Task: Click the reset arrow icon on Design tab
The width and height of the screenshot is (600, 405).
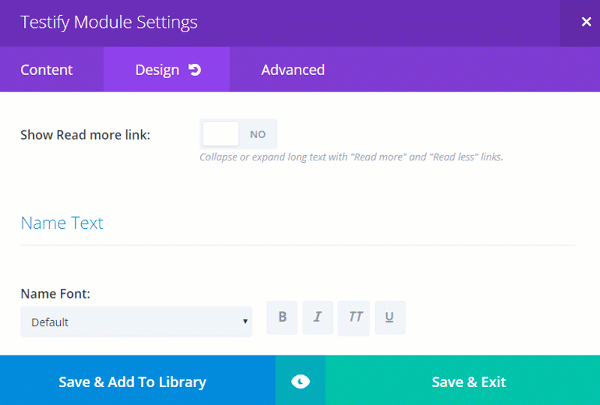Action: (195, 70)
